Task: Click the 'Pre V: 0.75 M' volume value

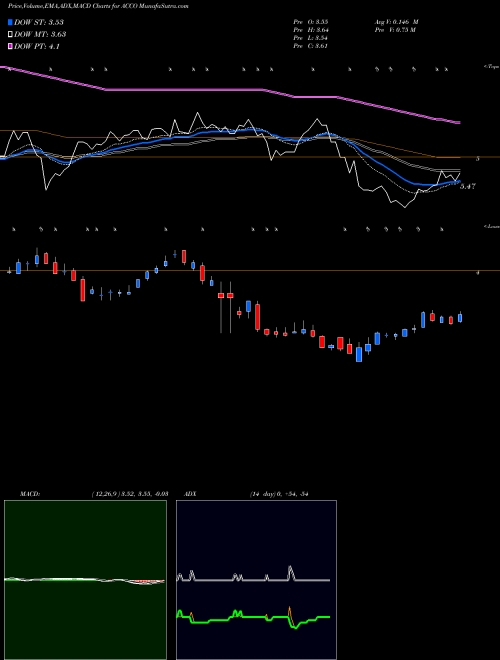Action: [x=395, y=30]
